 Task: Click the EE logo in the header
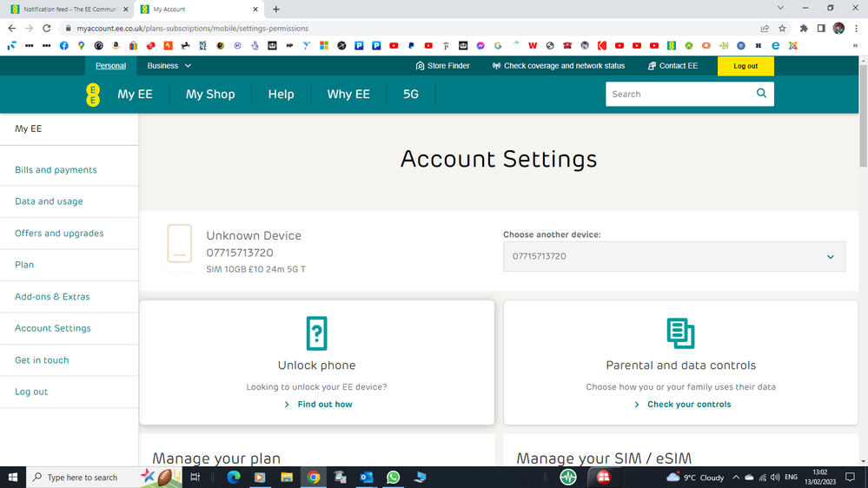pos(93,95)
